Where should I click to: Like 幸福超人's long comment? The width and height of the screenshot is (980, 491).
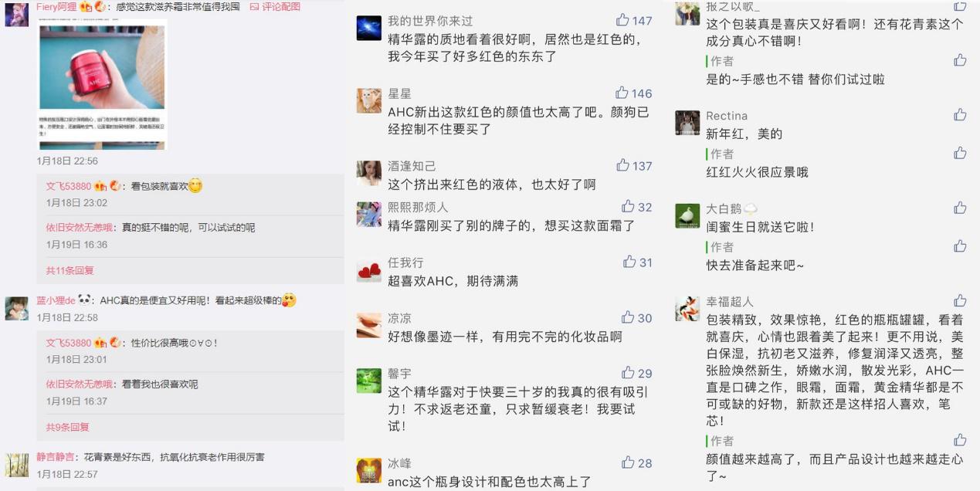click(960, 301)
